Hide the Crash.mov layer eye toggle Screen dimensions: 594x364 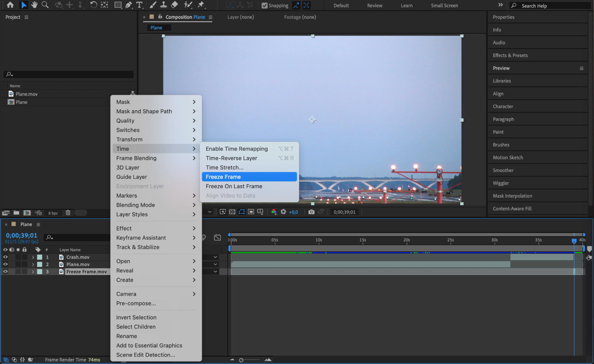pyautogui.click(x=5, y=257)
